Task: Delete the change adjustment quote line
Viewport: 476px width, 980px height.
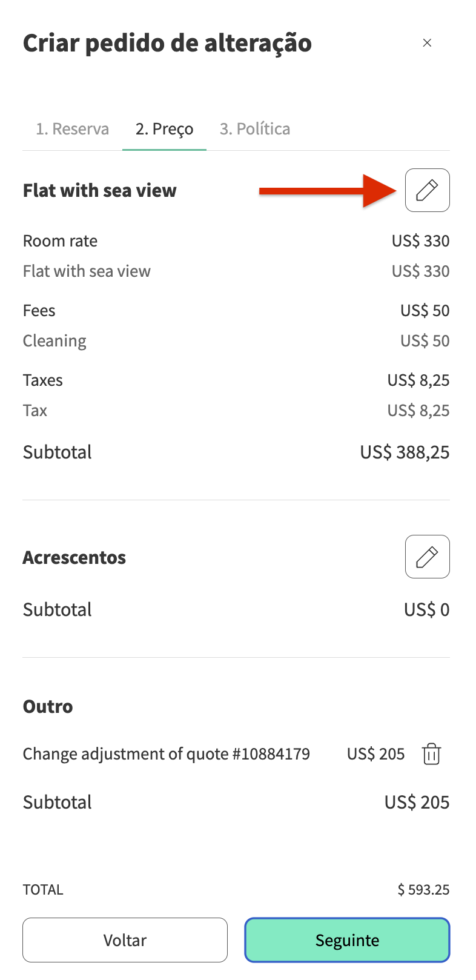Action: click(431, 754)
